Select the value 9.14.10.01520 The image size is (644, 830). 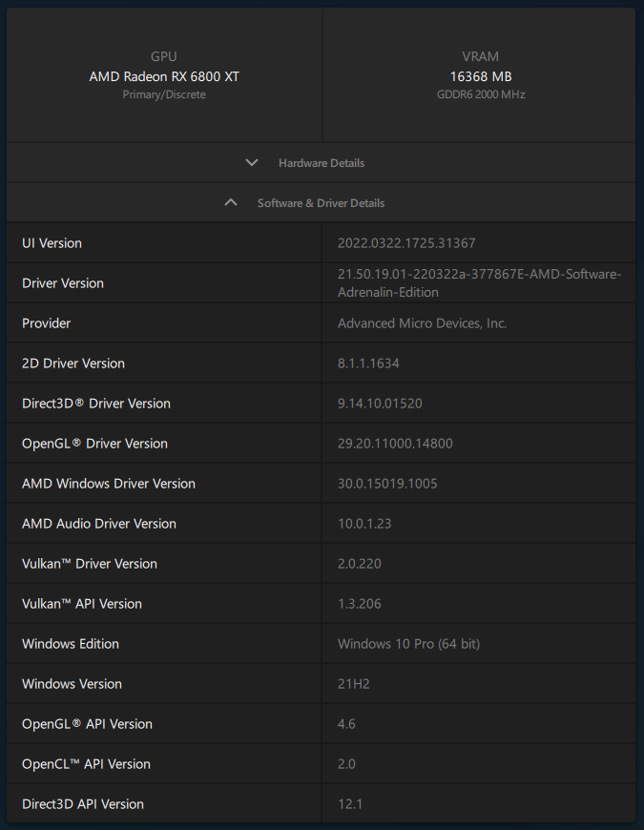pyautogui.click(x=380, y=404)
